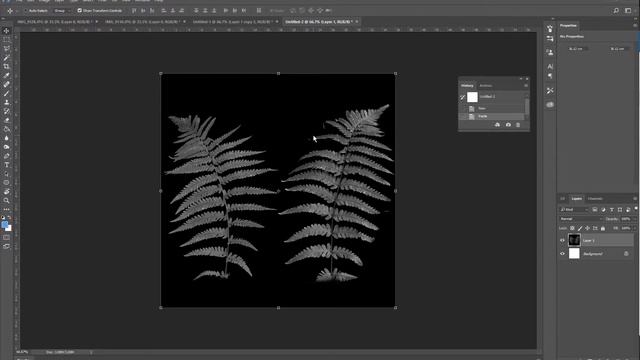Select the Move tool in the toolbar
Image resolution: width=640 pixels, height=360 pixels.
click(7, 31)
